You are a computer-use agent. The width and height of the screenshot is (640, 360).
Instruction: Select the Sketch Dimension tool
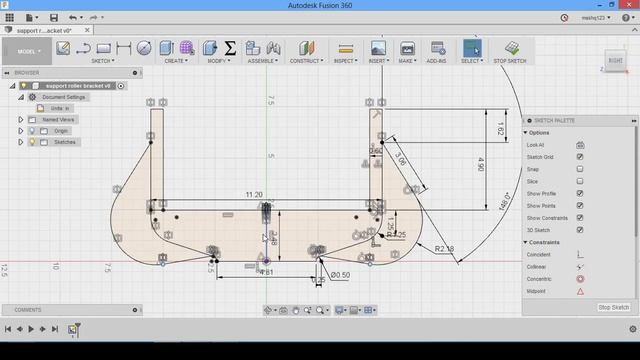(x=123, y=48)
